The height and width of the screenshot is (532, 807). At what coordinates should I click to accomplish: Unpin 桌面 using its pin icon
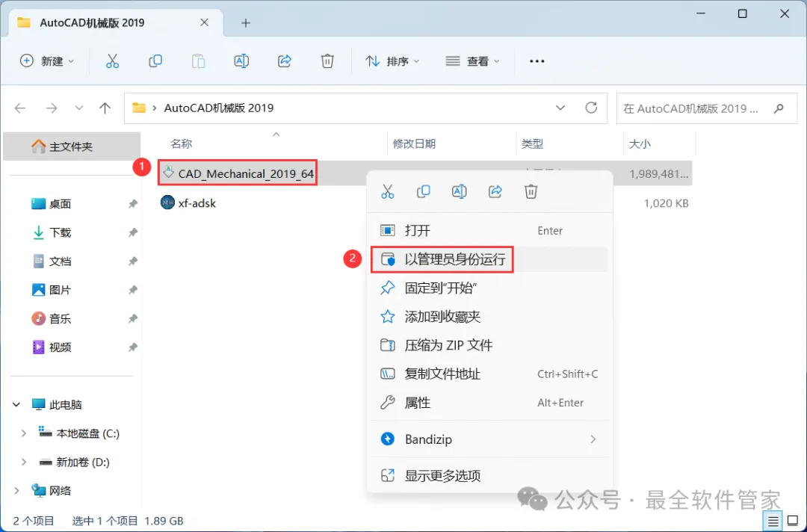(133, 204)
